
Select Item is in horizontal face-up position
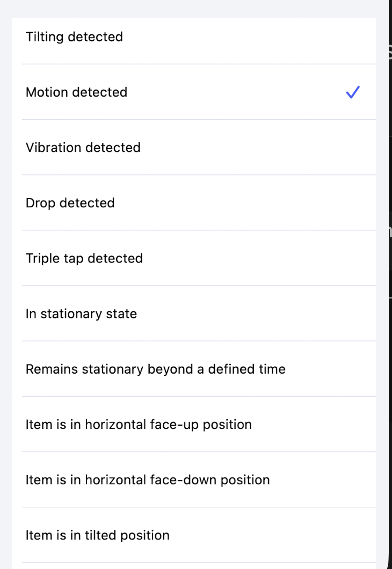click(x=139, y=425)
